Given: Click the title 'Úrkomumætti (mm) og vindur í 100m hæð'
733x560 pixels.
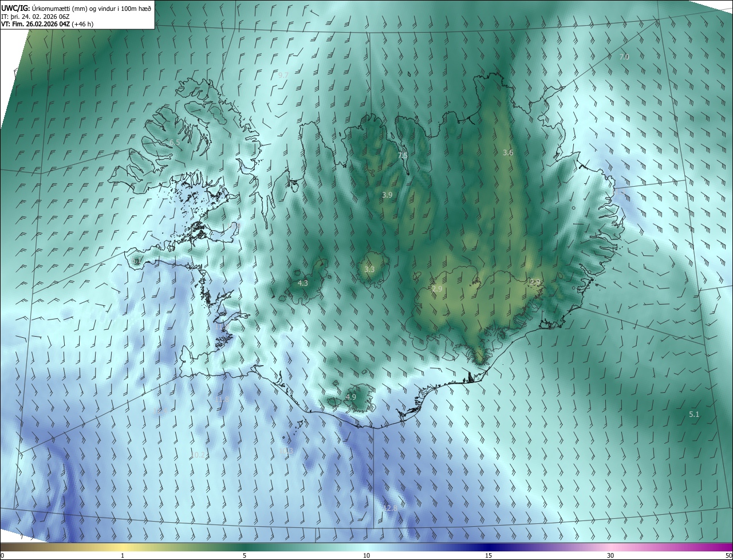Looking at the screenshot, I should pos(91,7).
